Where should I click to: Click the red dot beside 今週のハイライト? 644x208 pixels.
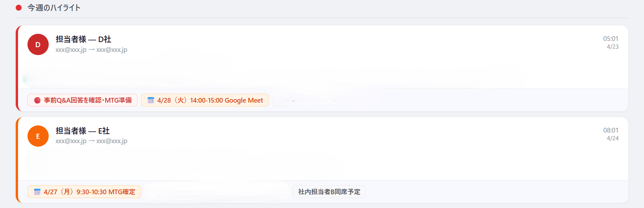pyautogui.click(x=18, y=8)
